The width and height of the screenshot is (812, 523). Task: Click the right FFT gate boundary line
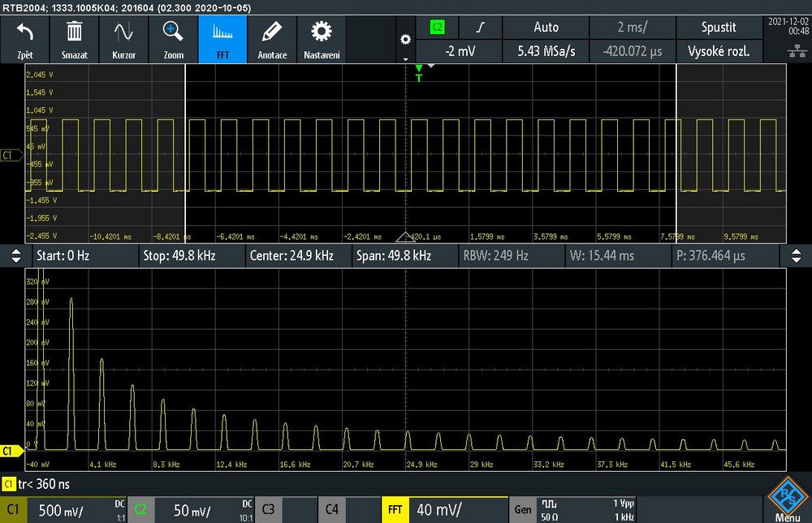coord(676,153)
